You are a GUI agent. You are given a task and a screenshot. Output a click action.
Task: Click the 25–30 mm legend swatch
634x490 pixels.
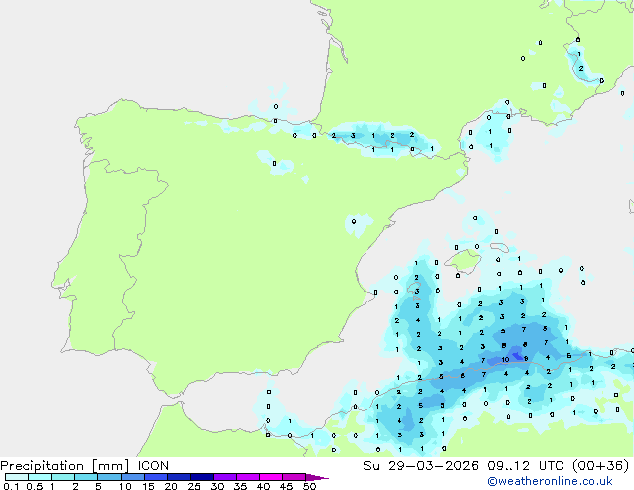tap(202, 477)
